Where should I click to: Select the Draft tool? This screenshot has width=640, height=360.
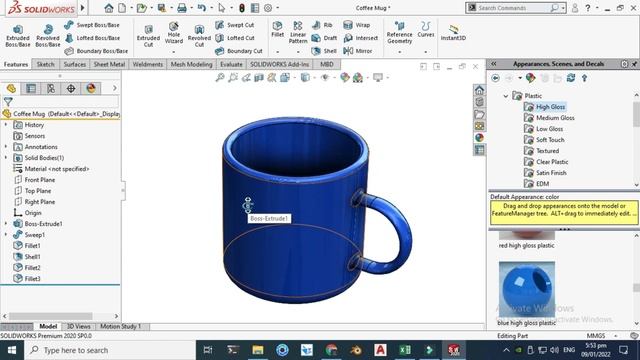coord(324,38)
